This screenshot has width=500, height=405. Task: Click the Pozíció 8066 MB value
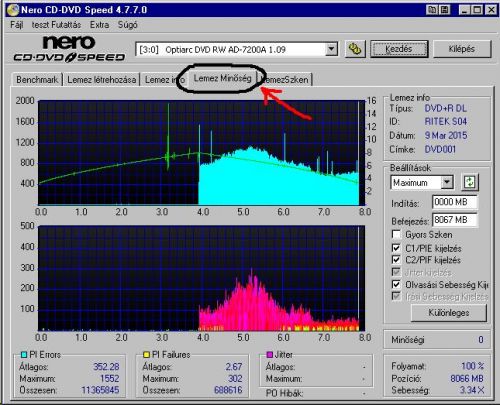[x=467, y=378]
